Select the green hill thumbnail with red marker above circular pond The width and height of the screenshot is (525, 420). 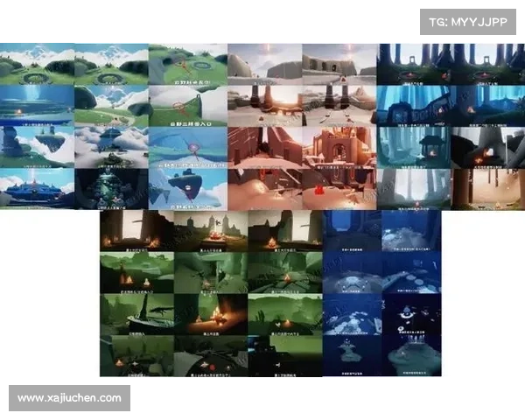(x=187, y=63)
